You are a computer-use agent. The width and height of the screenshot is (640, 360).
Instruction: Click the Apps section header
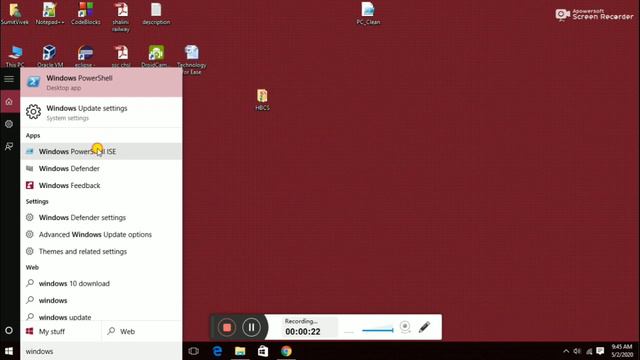33,136
